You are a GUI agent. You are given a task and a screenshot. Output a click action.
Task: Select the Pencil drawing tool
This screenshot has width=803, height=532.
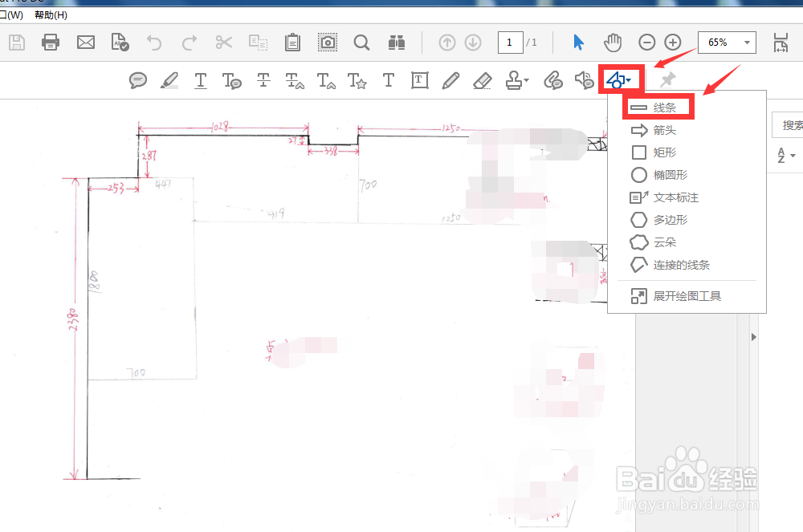point(450,80)
